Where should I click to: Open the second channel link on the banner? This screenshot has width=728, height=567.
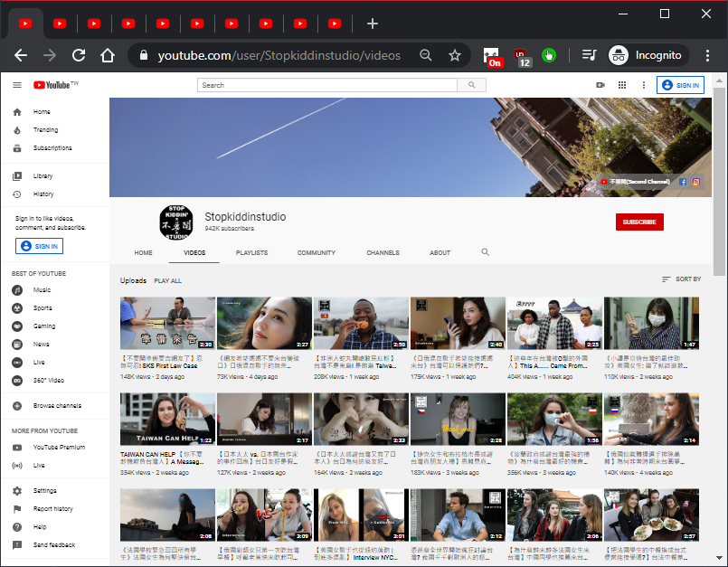click(635, 182)
